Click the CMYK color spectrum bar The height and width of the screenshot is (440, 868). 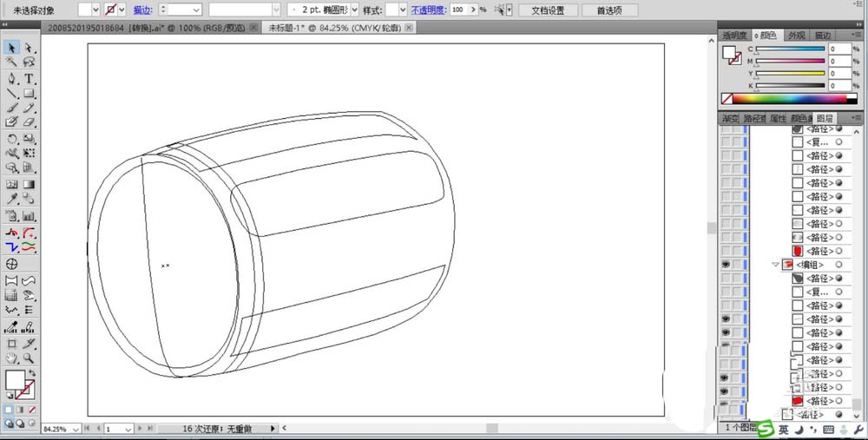point(790,100)
